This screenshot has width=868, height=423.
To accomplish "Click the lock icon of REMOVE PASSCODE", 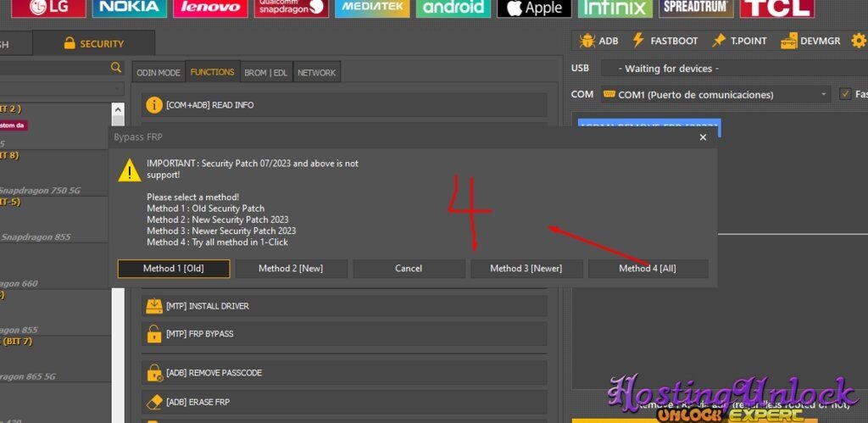I will point(154,373).
